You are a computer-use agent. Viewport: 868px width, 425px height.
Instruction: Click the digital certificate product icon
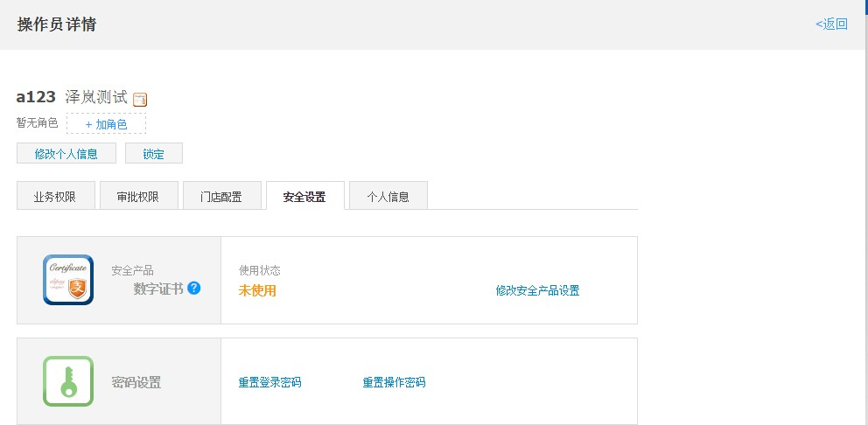click(68, 280)
